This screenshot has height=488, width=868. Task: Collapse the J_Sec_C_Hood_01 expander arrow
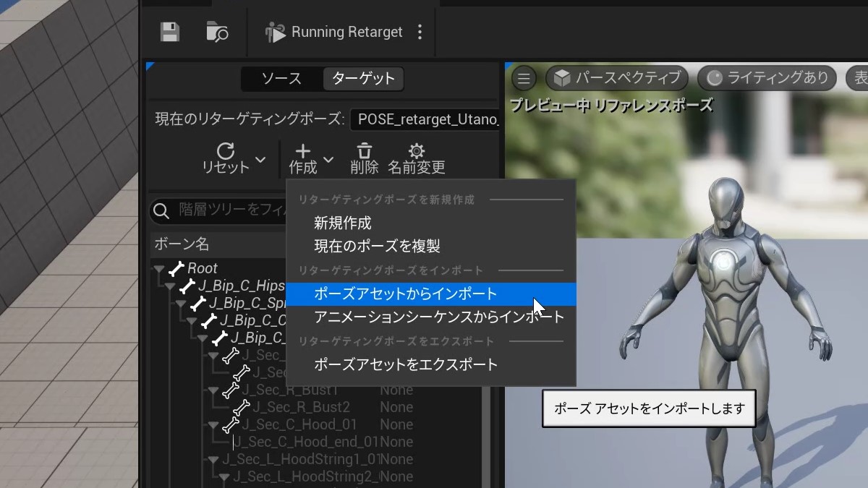point(213,425)
